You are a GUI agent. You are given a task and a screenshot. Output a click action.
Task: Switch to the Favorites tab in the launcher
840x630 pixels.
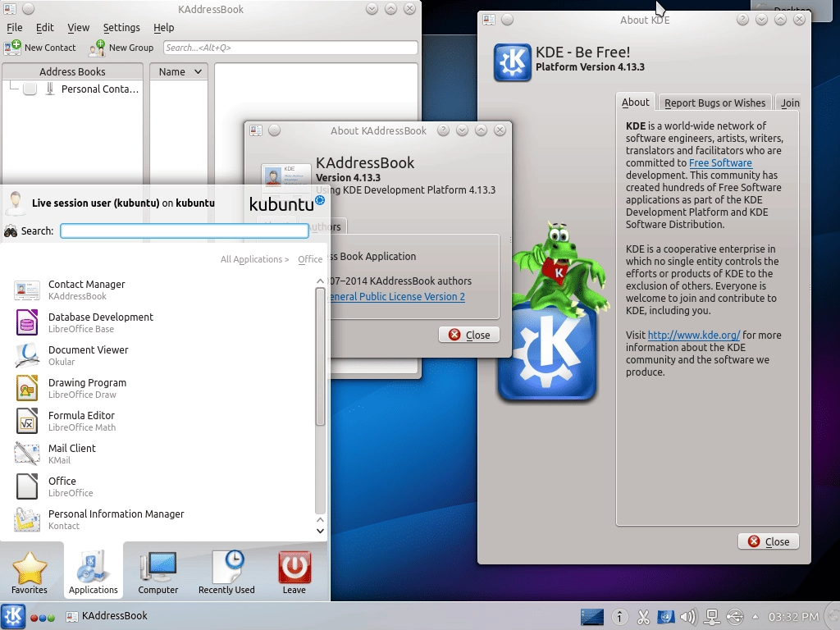pyautogui.click(x=30, y=572)
